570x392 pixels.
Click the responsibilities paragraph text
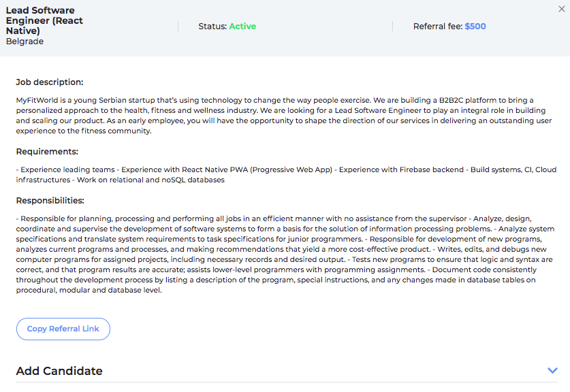tap(285, 255)
